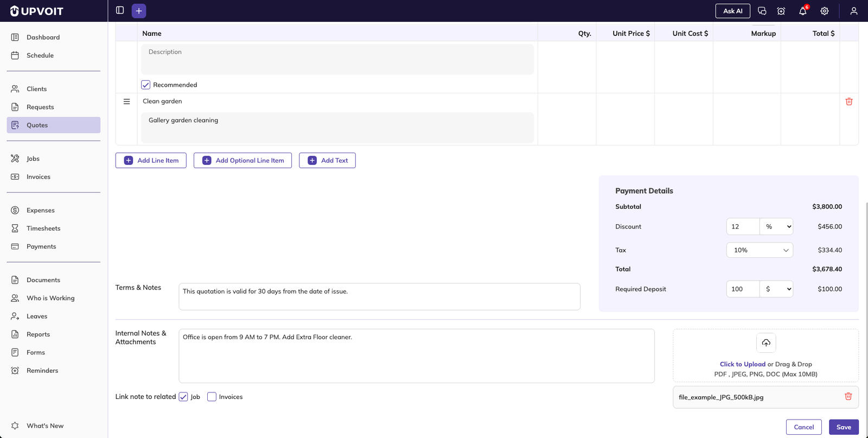This screenshot has width=868, height=438.
Task: Expand the Tax rate dropdown
Action: pos(759,250)
